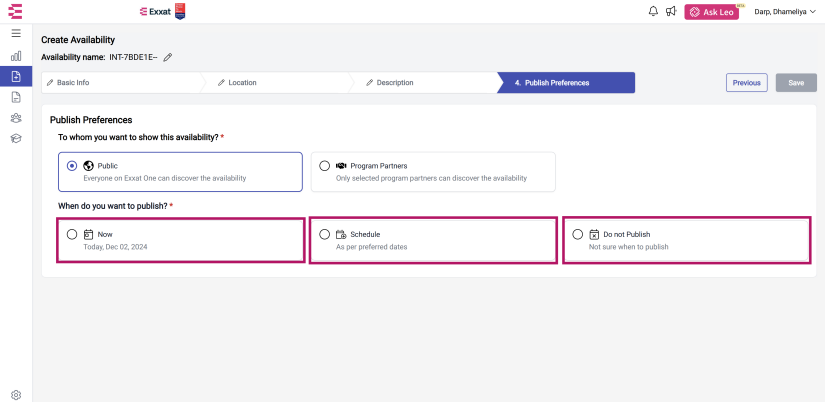The image size is (825, 402).
Task: Open the settings gear icon
Action: coord(16,395)
